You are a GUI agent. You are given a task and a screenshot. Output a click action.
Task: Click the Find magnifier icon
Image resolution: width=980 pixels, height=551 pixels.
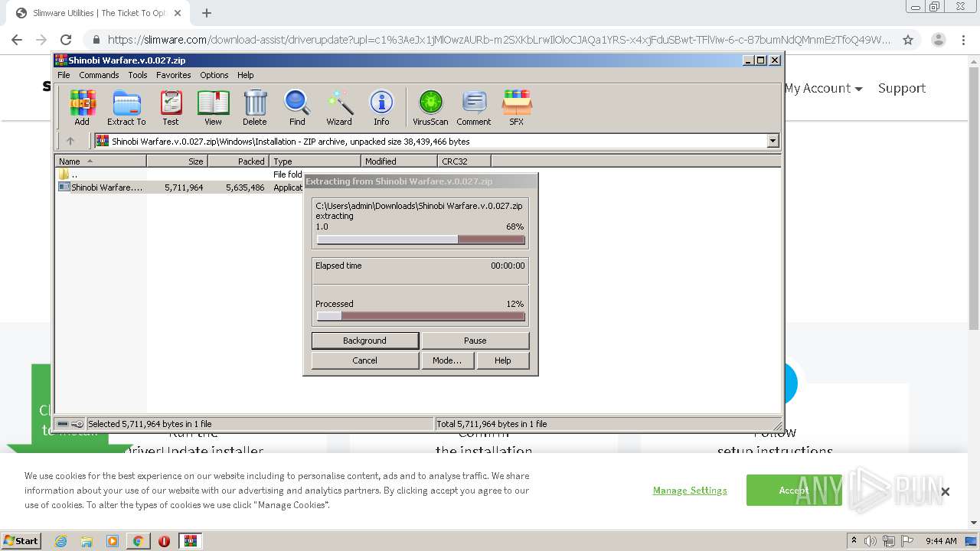(x=297, y=107)
